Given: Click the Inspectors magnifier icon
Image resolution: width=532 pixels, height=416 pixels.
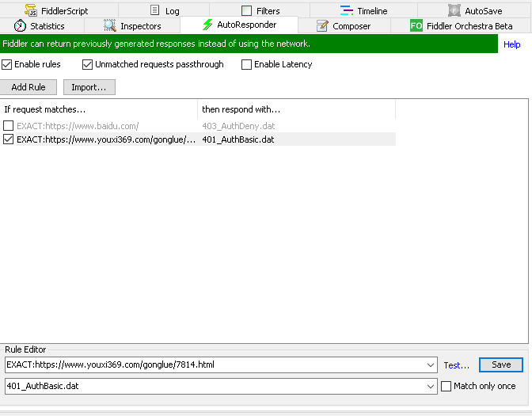Looking at the screenshot, I should [110, 25].
